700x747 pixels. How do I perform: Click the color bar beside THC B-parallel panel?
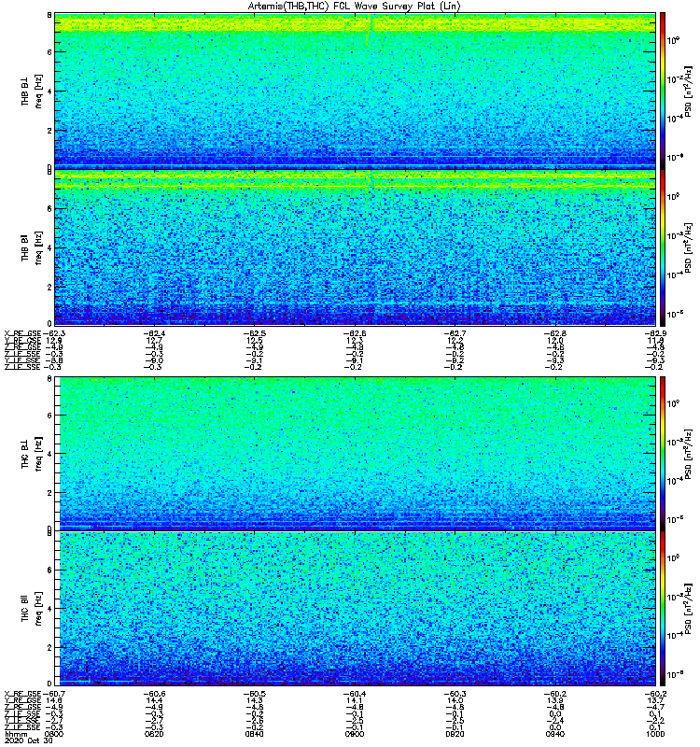pyautogui.click(x=663, y=609)
